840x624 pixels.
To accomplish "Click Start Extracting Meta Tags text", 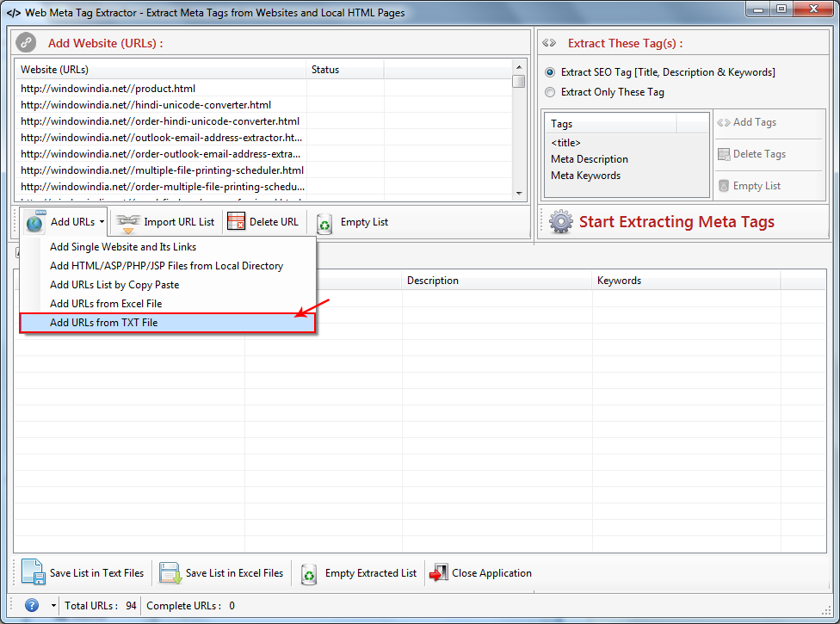I will 676,222.
